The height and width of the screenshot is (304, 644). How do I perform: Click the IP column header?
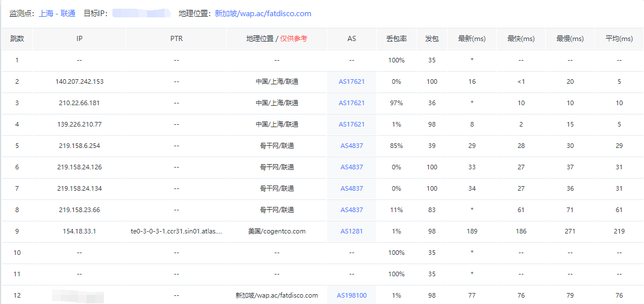79,39
